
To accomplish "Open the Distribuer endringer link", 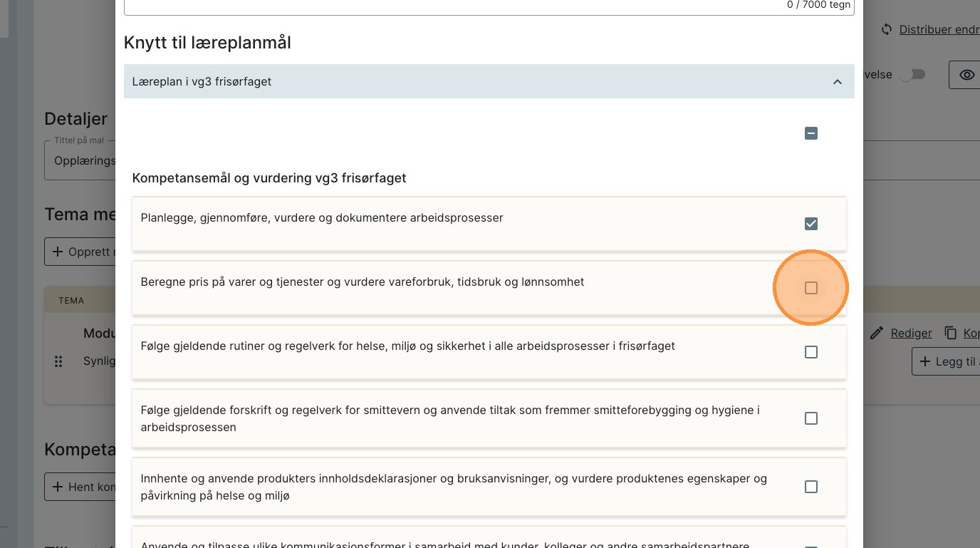I will [939, 29].
